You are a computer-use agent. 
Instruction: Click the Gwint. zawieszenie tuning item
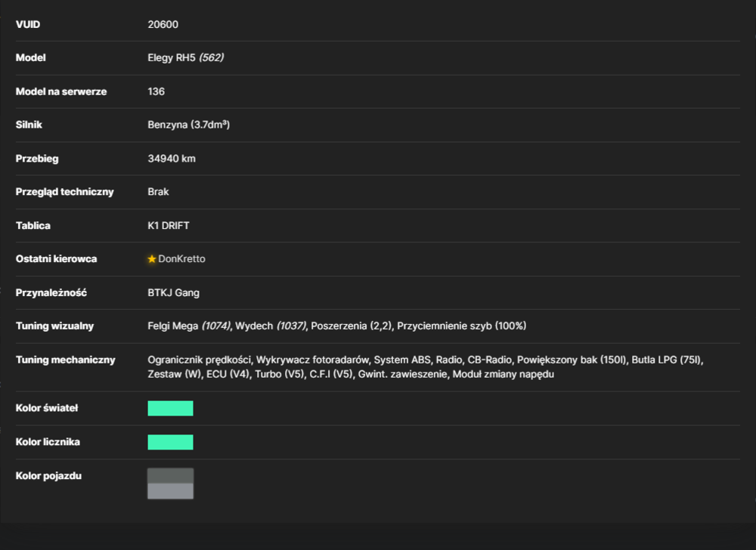pyautogui.click(x=403, y=374)
